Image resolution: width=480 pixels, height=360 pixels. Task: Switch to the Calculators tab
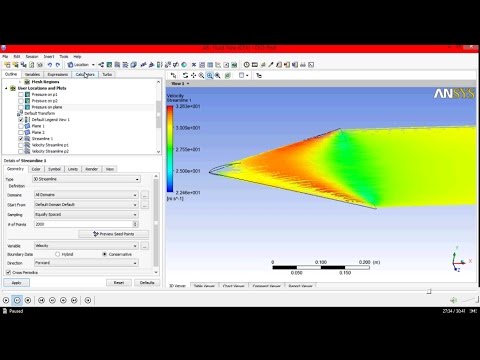coord(85,74)
